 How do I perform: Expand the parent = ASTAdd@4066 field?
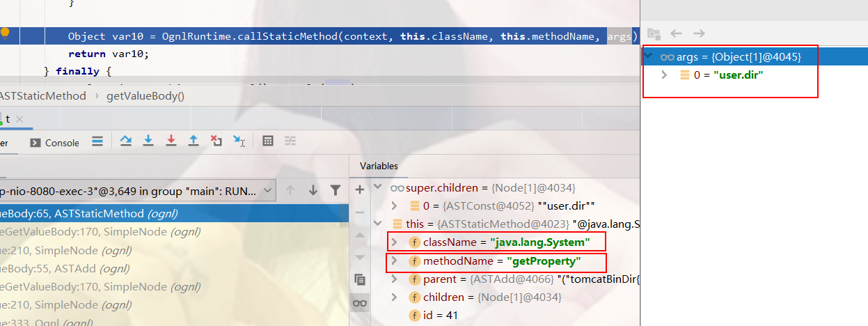[394, 279]
